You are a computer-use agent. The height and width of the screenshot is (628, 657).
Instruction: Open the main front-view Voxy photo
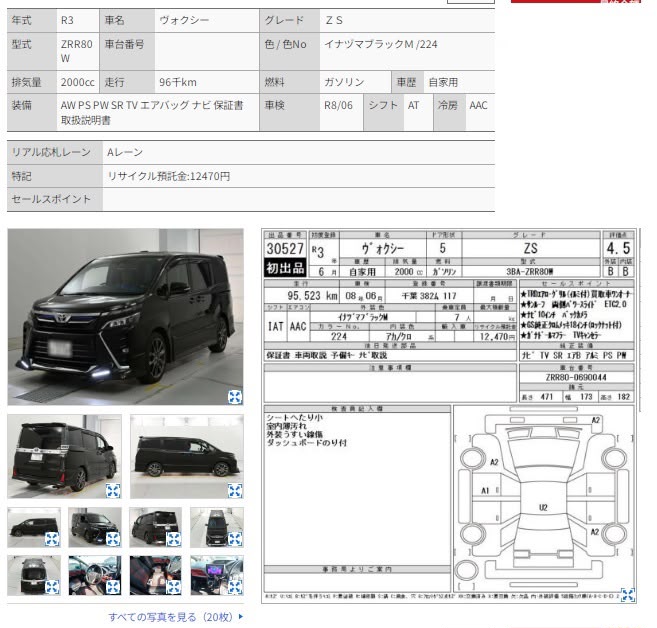tap(125, 317)
